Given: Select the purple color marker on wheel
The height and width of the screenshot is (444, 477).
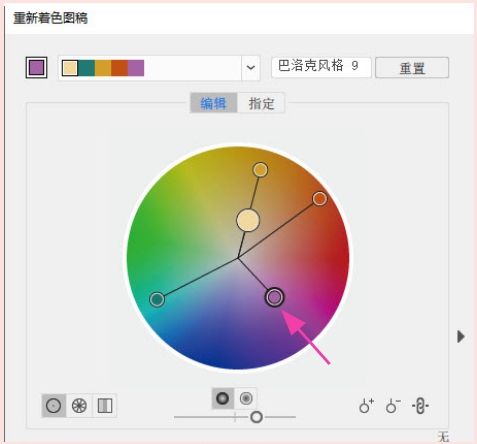Looking at the screenshot, I should point(274,297).
